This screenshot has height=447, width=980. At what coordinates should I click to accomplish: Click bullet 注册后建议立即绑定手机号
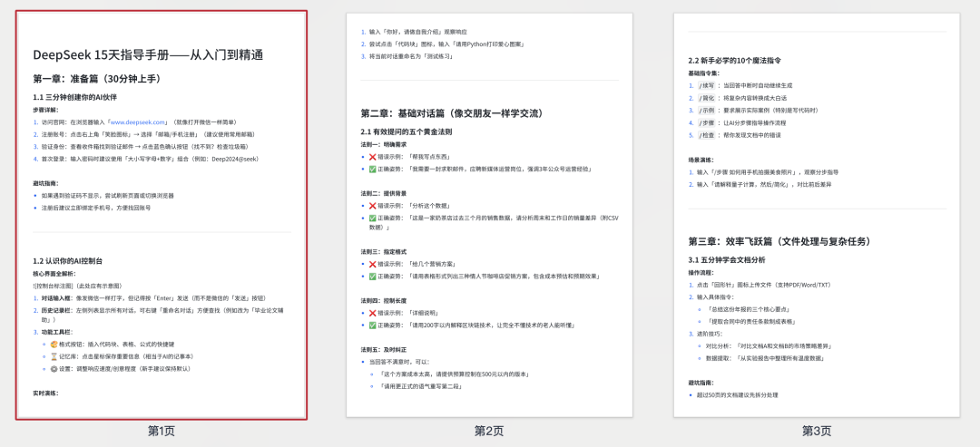[x=92, y=208]
